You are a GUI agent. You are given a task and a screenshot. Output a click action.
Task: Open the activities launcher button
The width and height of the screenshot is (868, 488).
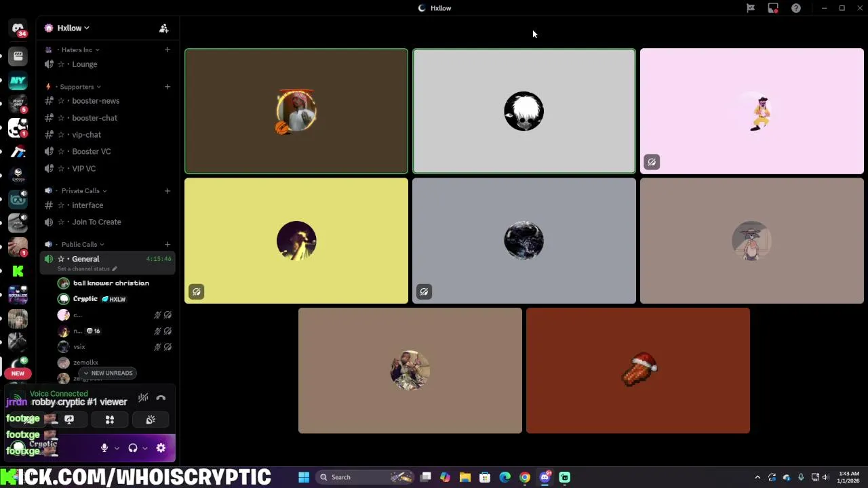click(110, 420)
